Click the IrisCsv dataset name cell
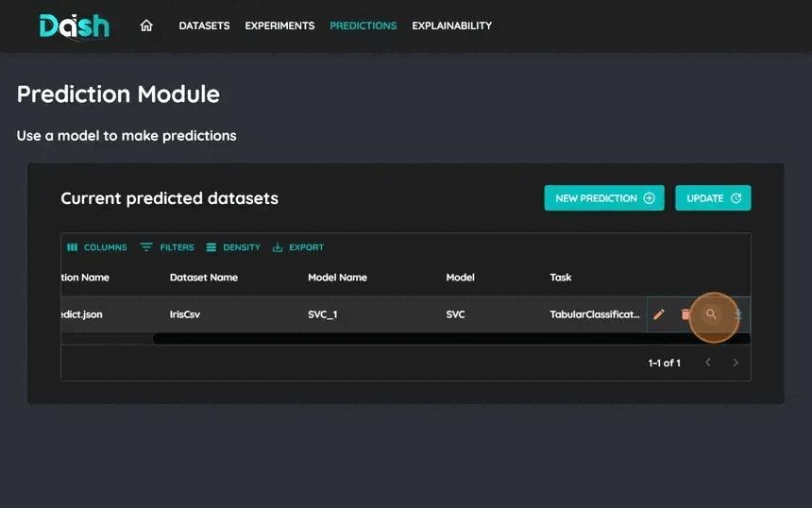The height and width of the screenshot is (508, 812). click(184, 314)
